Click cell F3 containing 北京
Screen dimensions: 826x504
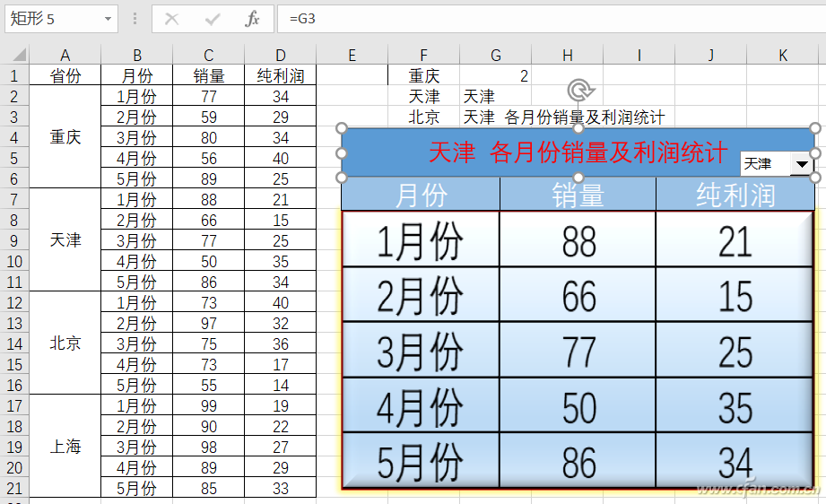click(423, 117)
